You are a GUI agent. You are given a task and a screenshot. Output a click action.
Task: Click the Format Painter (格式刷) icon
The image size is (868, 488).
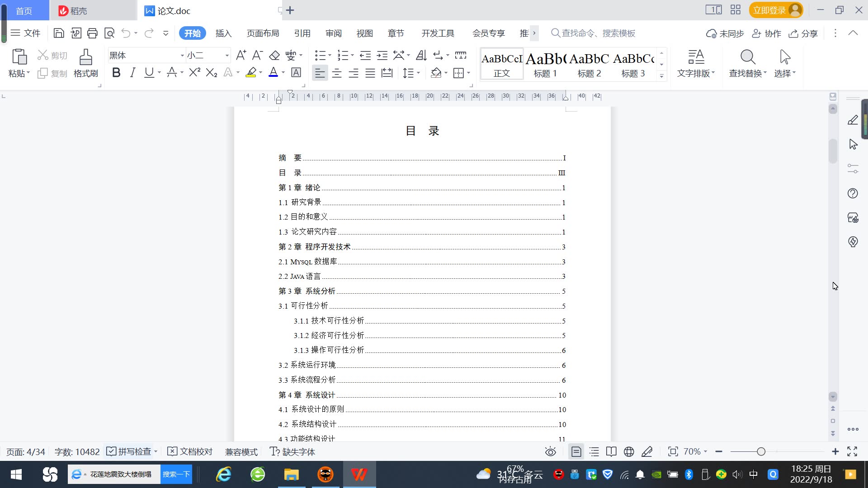85,63
